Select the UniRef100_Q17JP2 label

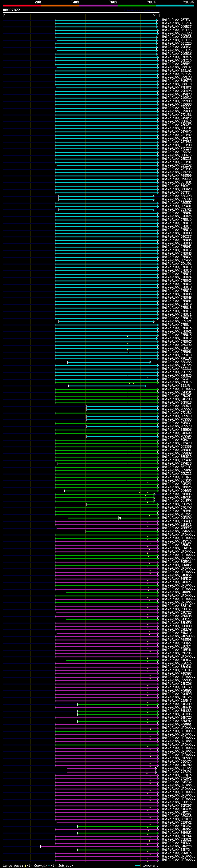[177, 769]
